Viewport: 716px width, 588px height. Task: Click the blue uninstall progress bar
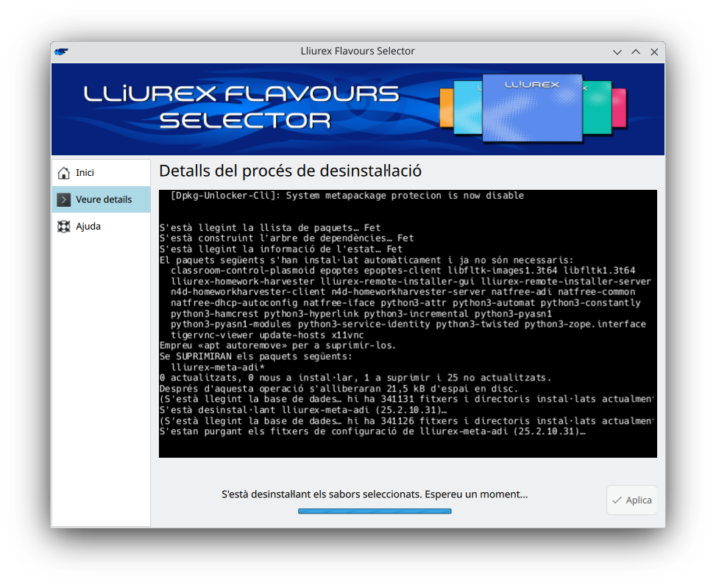pos(375,511)
